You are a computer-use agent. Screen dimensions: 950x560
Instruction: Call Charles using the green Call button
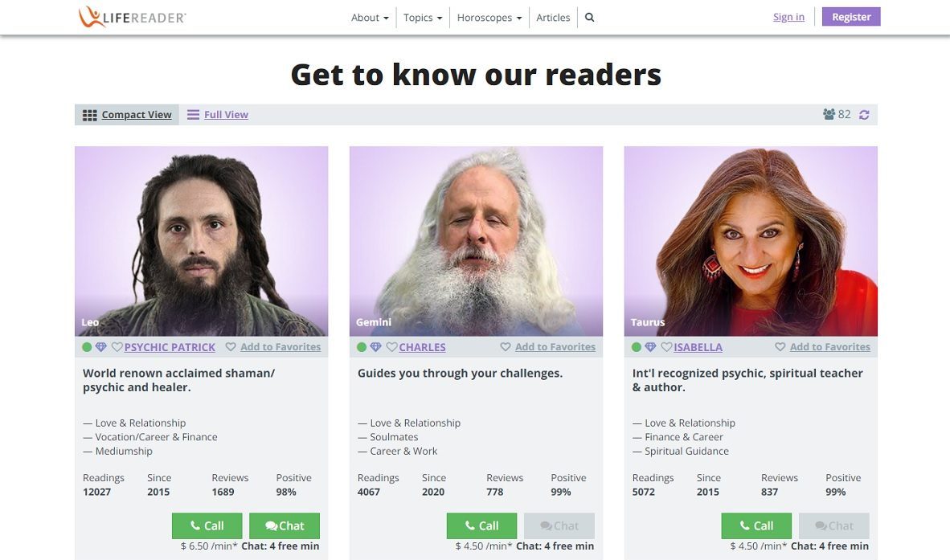(481, 525)
